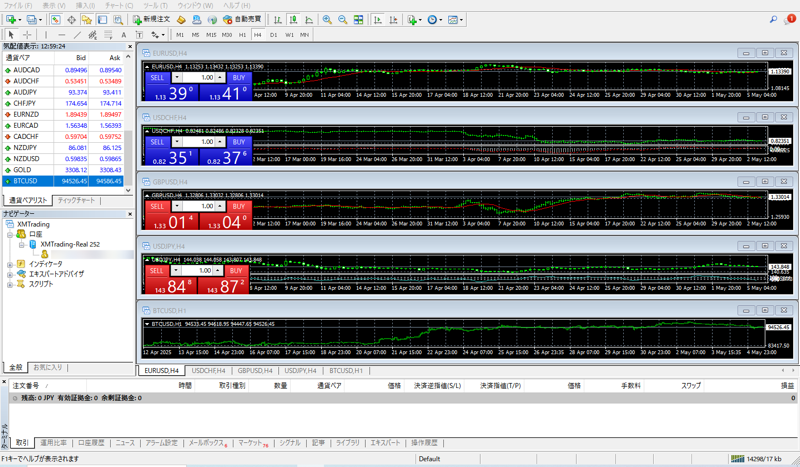This screenshot has width=800, height=467.
Task: Toggle Market Watch panel icon
Action: (x=56, y=19)
